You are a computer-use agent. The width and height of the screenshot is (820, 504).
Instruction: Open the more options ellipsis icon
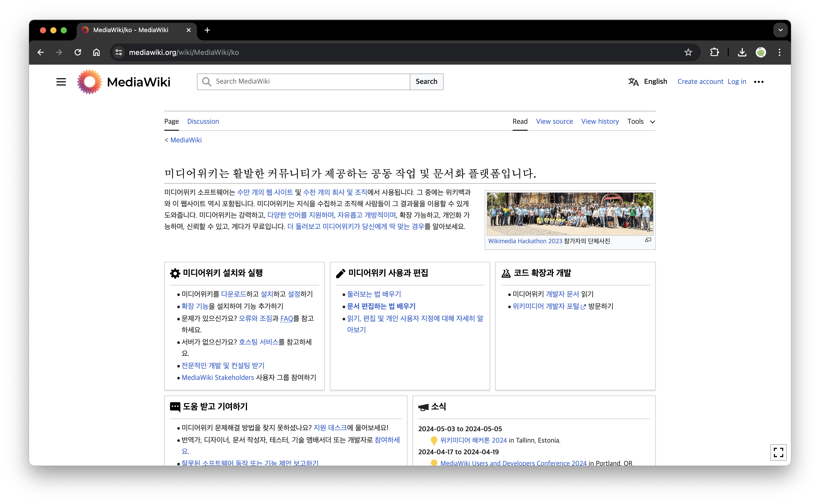pos(759,82)
